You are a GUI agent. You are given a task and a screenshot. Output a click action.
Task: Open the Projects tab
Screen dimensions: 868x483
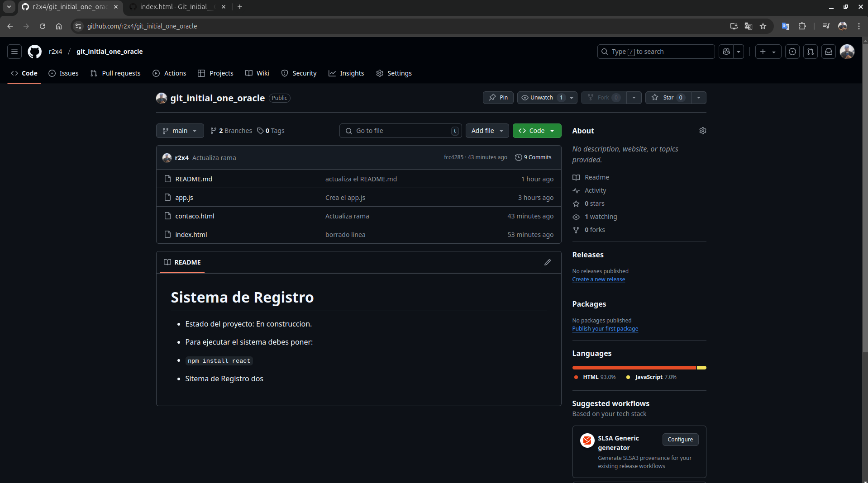pyautogui.click(x=216, y=73)
